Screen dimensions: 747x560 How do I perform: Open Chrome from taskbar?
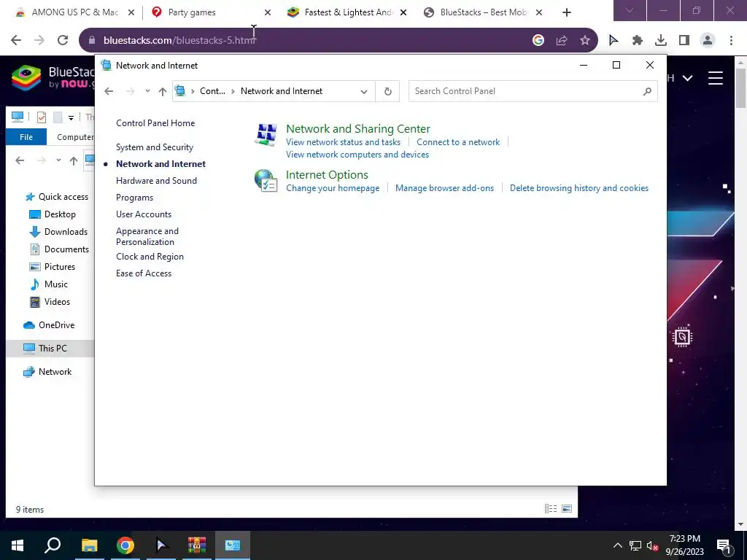[125, 545]
